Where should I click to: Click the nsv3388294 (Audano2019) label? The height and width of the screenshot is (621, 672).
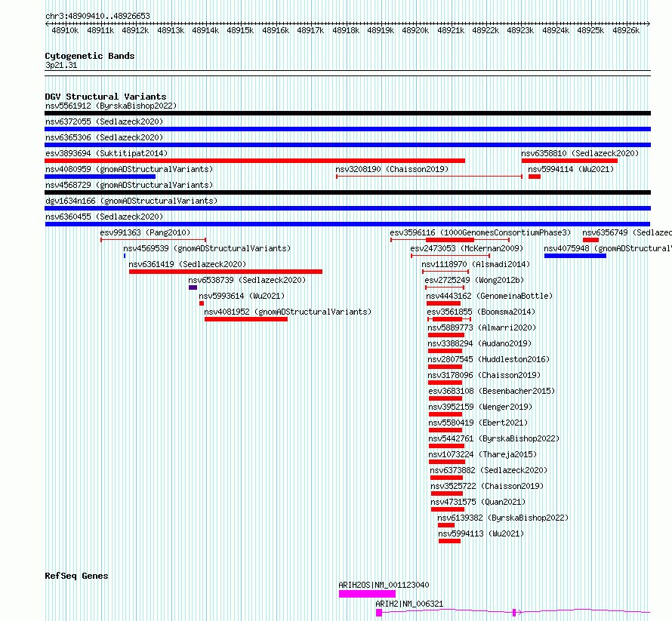click(479, 343)
